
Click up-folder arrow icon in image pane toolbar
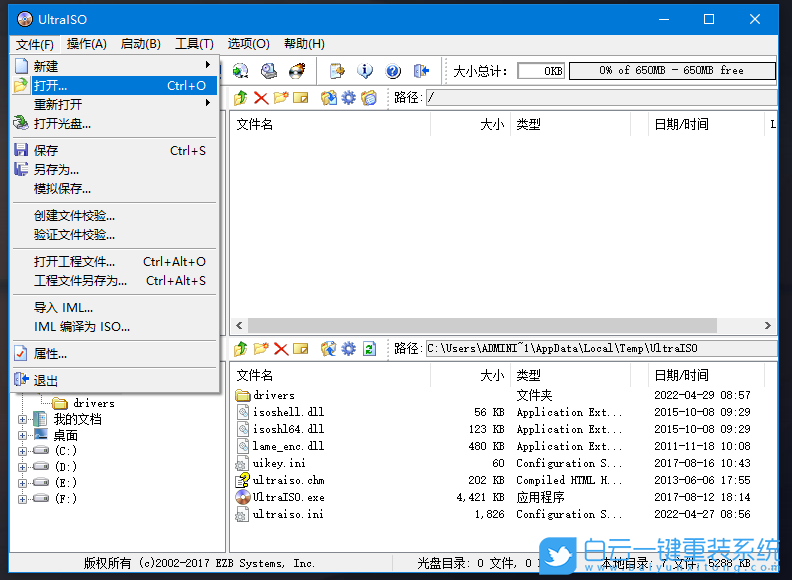coord(240,97)
